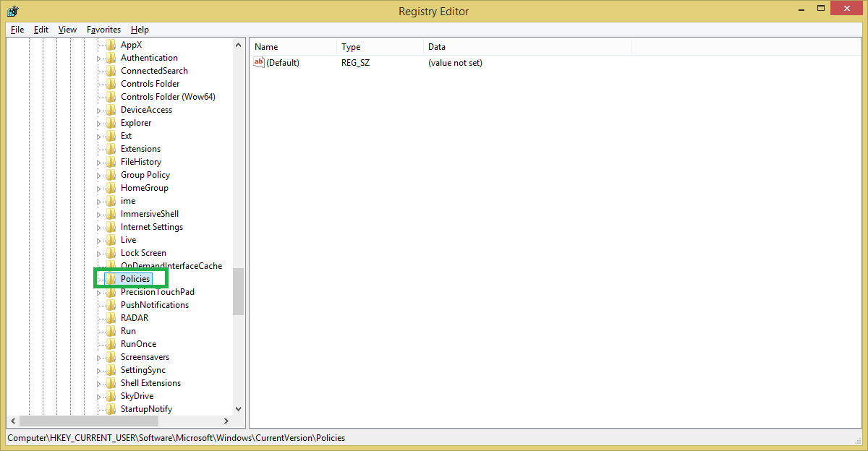Click the Policies key rename box
This screenshot has width=868, height=451.
(135, 279)
